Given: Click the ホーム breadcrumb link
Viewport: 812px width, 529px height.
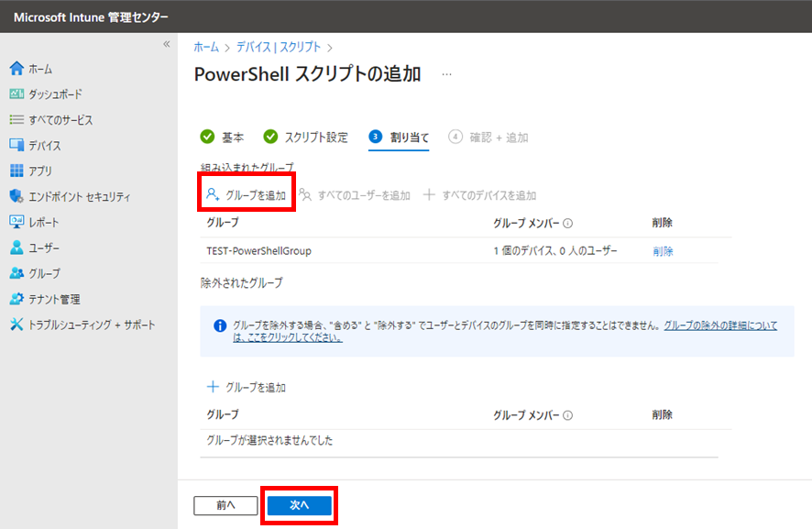Looking at the screenshot, I should (x=206, y=47).
